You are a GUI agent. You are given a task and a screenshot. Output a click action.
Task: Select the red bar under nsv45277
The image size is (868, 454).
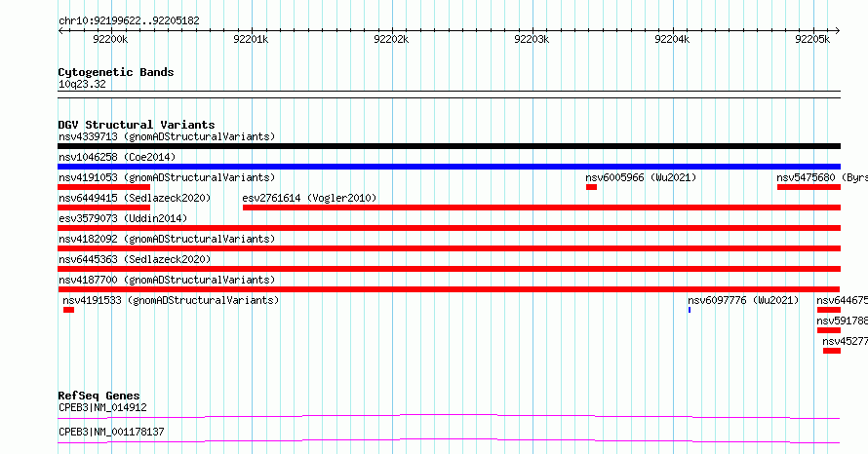tap(832, 351)
